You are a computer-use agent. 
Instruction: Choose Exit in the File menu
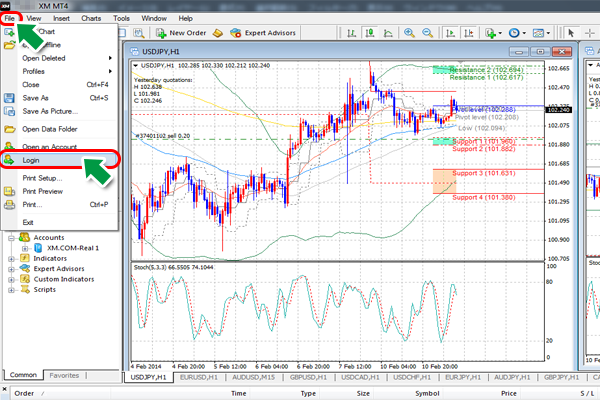coord(59,222)
